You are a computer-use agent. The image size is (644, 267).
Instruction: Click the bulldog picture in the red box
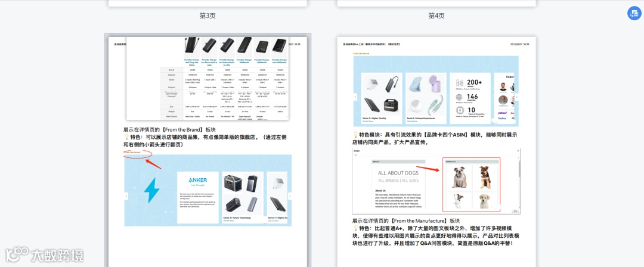[459, 178]
